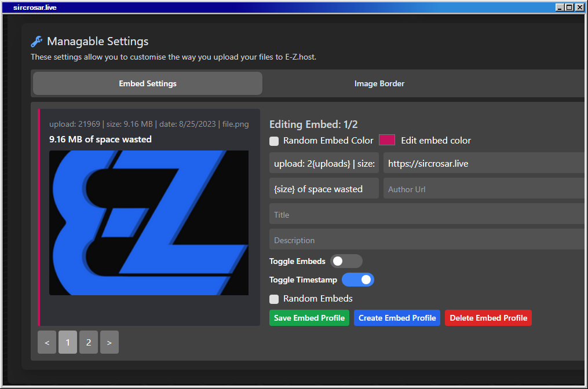The image size is (588, 389).
Task: Check the Random Embeds checkbox
Action: [x=274, y=299]
